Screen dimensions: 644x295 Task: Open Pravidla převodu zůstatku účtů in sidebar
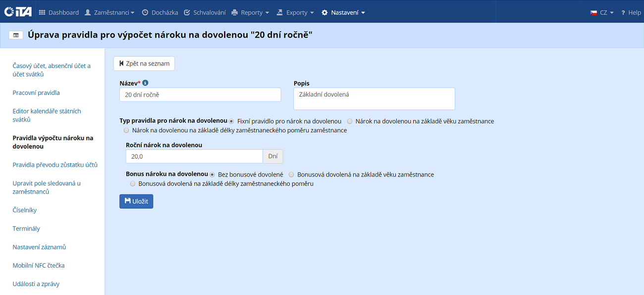pos(55,165)
